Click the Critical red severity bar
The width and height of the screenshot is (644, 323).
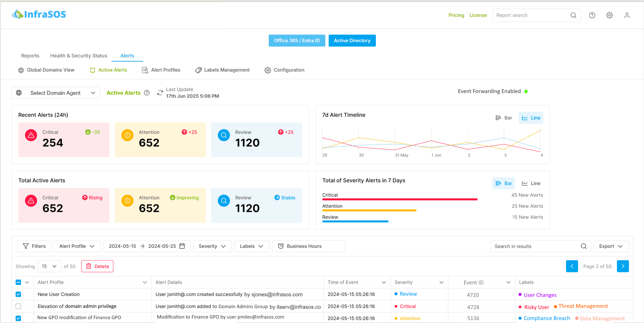tap(400, 199)
